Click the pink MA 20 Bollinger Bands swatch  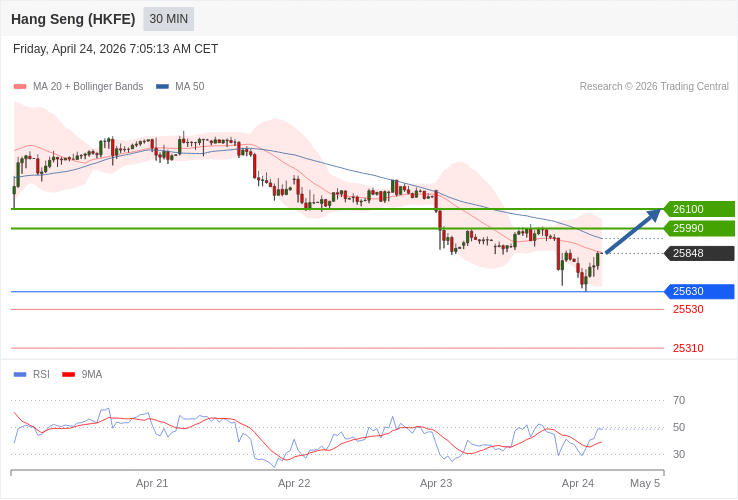20,87
